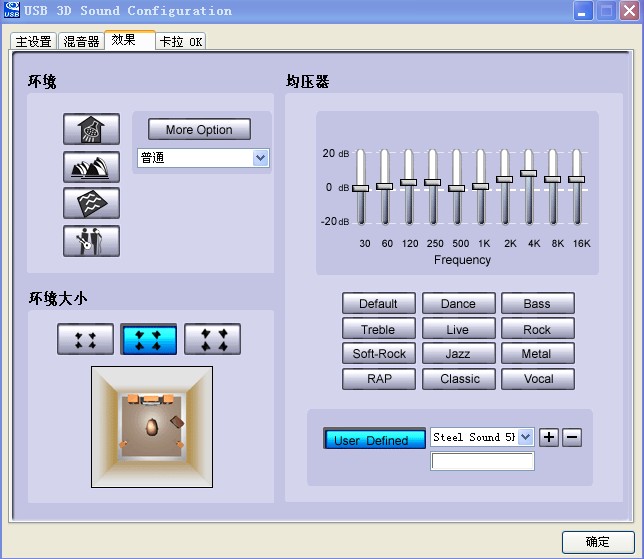Choose the medium environment size button
This screenshot has width=644, height=559.
149,339
